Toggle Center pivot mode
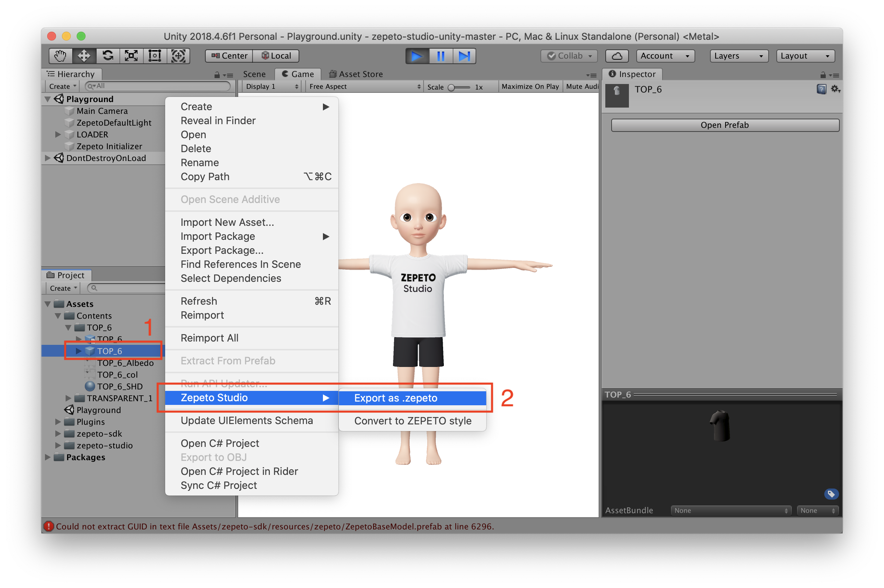Screen dimensions: 884x588 pyautogui.click(x=229, y=56)
